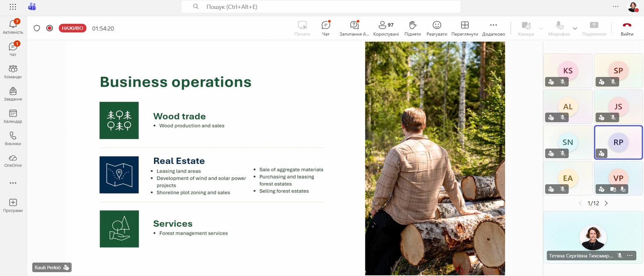Screen dimensions: 644x276
Task: Raise hand with the Підняти button
Action: point(412,28)
